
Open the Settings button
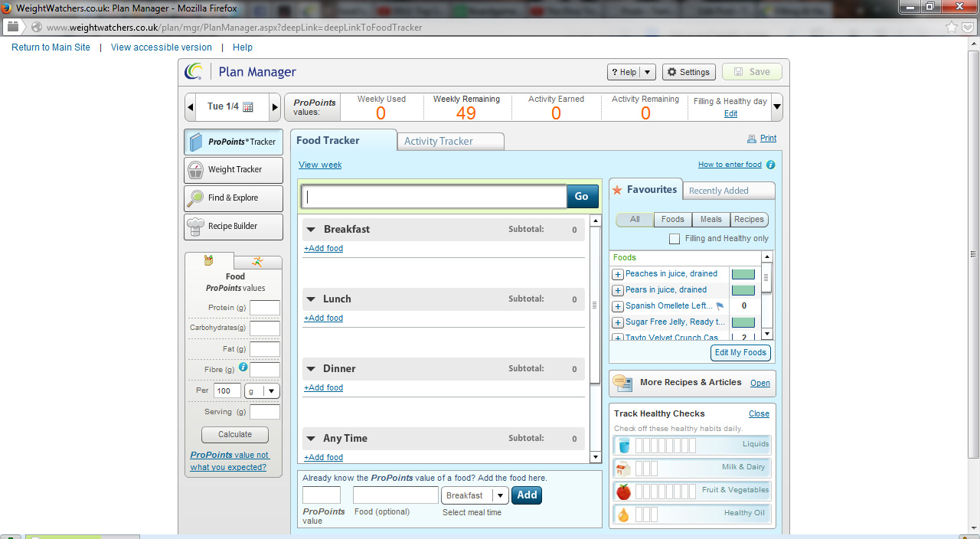689,72
